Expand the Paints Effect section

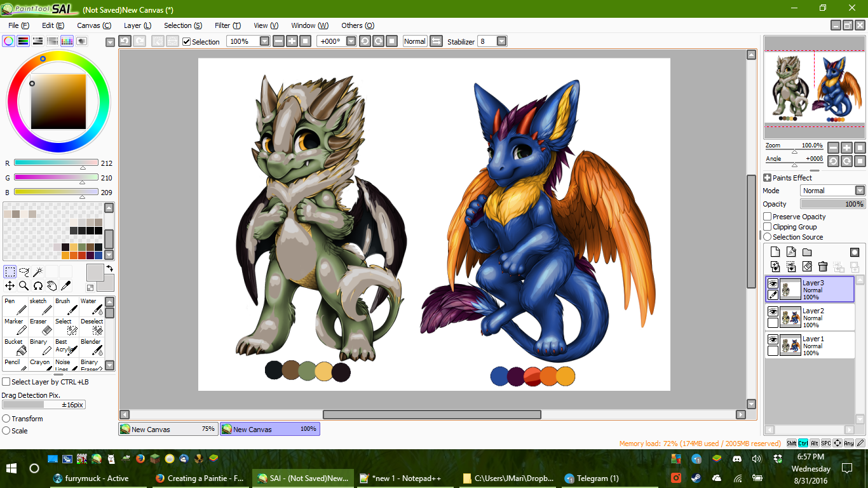pos(768,178)
